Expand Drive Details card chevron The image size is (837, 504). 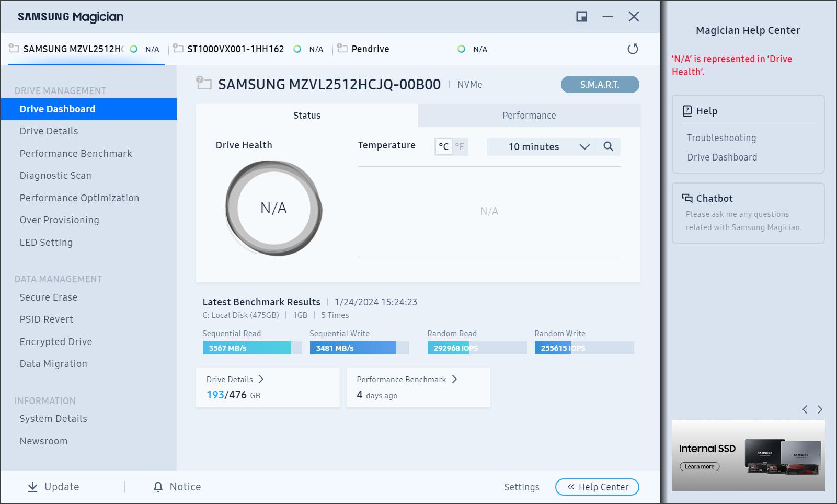(x=261, y=379)
